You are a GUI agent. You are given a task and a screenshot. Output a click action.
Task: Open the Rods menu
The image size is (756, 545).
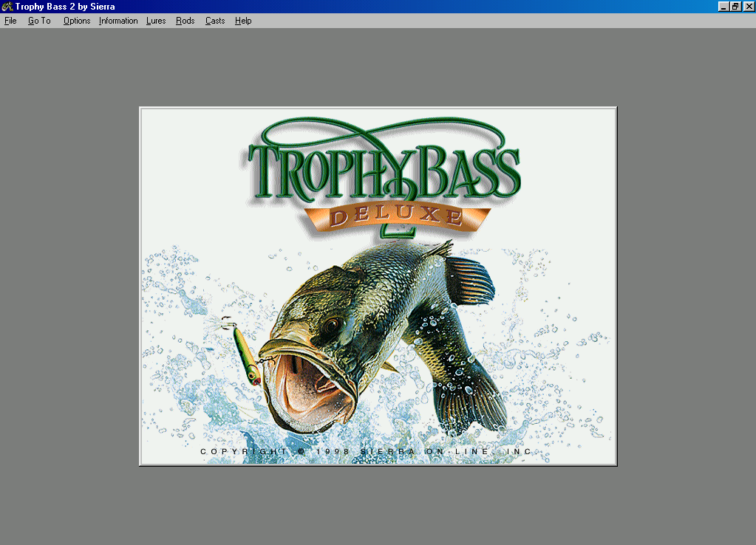[185, 21]
